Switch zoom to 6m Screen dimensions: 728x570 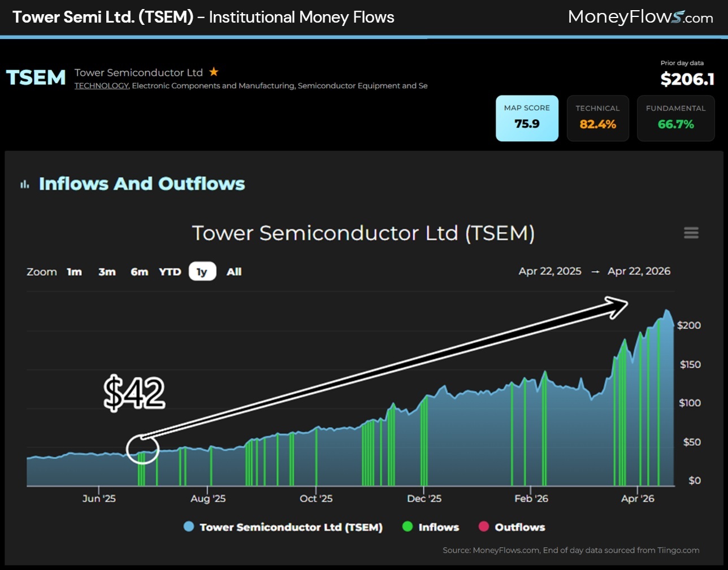(139, 272)
